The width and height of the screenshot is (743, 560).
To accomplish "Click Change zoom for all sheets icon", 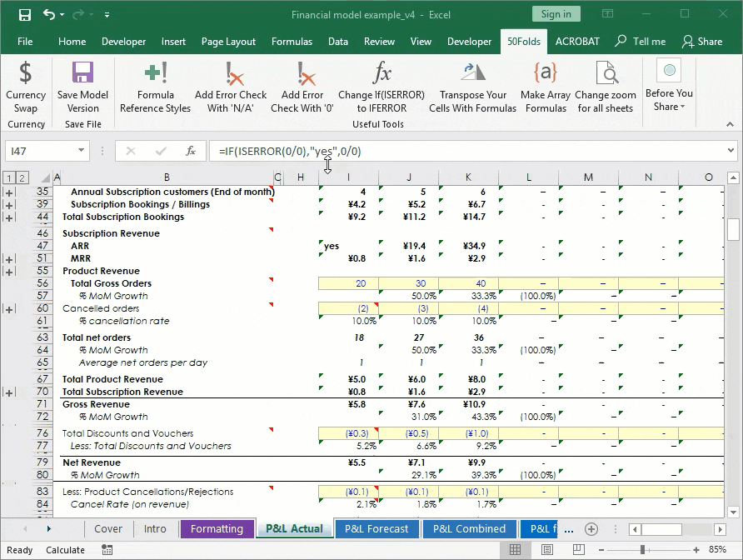I will [x=606, y=72].
